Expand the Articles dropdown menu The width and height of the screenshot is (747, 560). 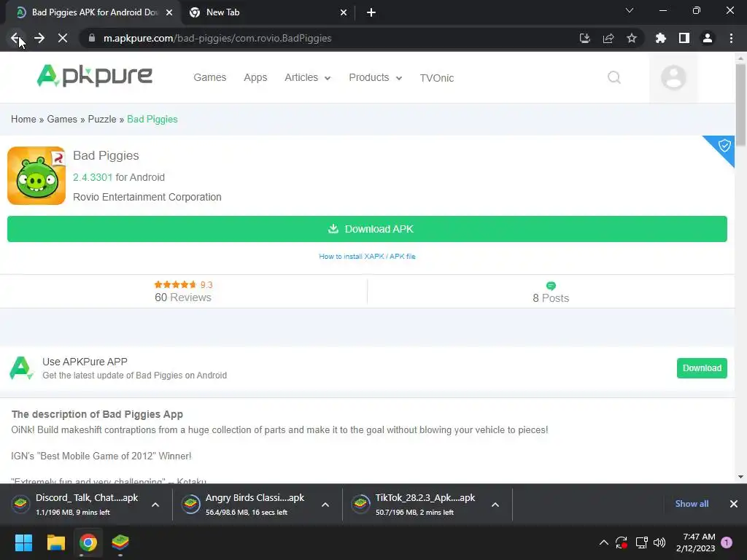click(307, 77)
